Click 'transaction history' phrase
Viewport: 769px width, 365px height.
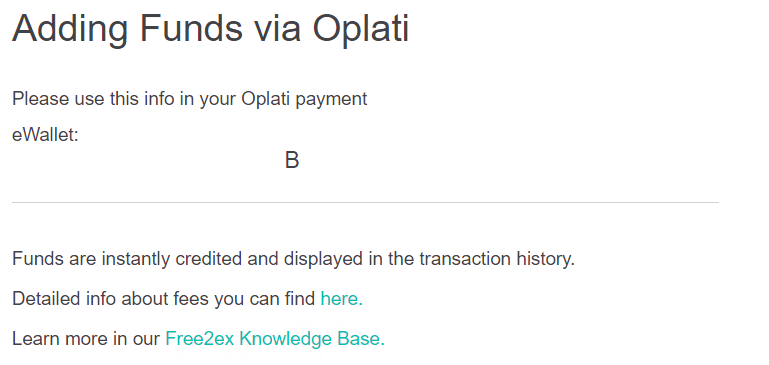[496, 259]
